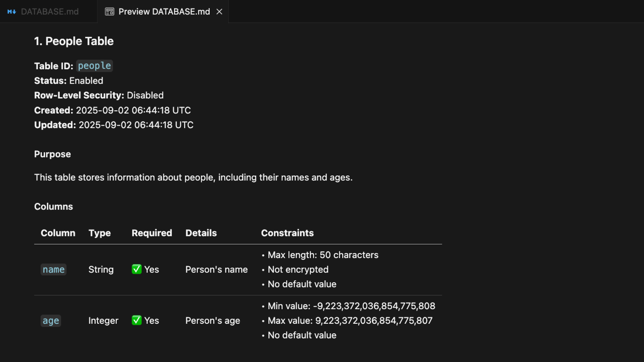Screen dimensions: 644x362
Task: Click the green checkmark in the age row
Action: (136, 321)
